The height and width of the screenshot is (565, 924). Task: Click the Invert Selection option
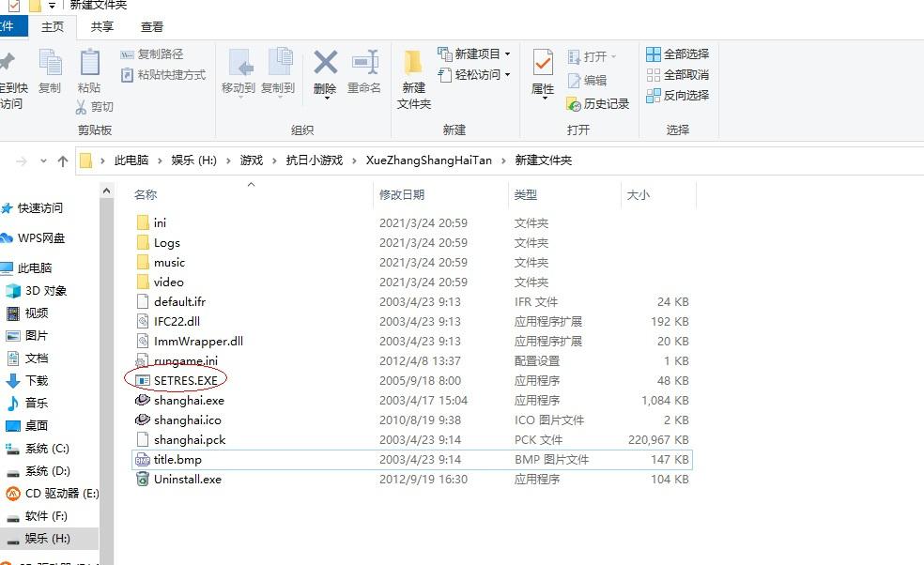(x=677, y=96)
